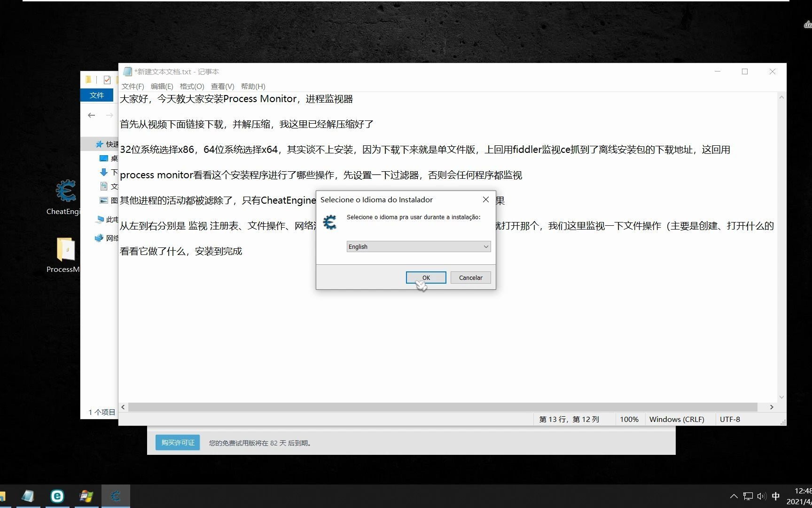Open the 查看(V) menu in Notepad
The width and height of the screenshot is (812, 508).
[222, 86]
